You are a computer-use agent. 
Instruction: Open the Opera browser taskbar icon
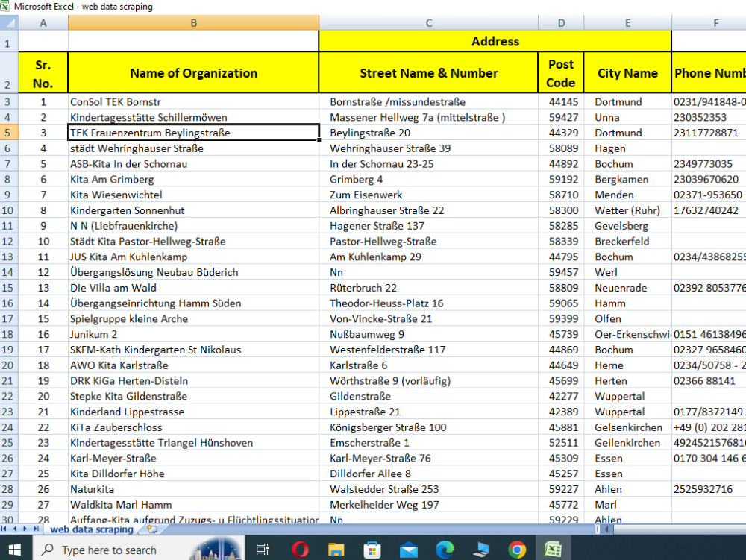point(300,550)
